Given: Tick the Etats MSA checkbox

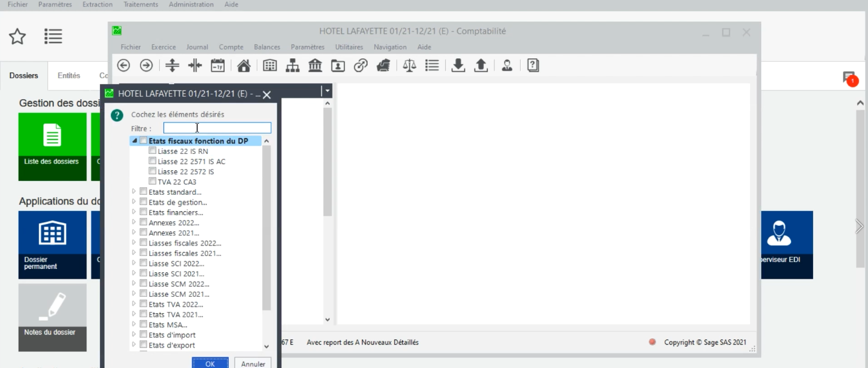Looking at the screenshot, I should click(x=144, y=324).
